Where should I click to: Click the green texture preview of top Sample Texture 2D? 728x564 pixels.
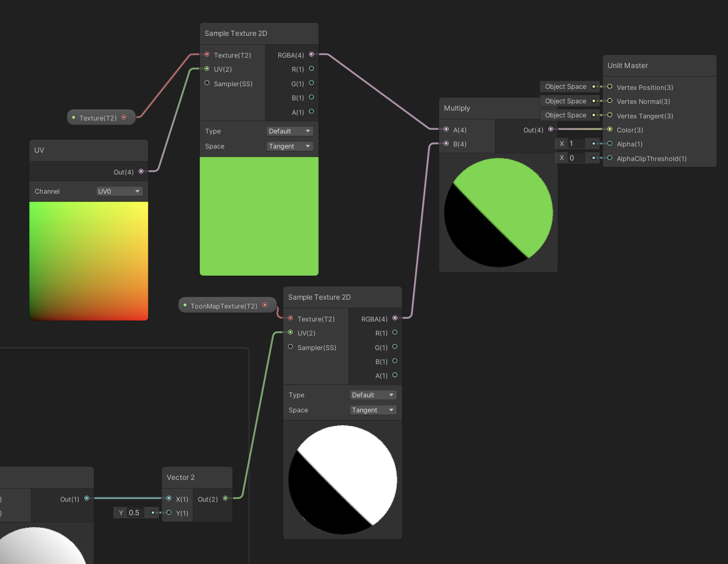pos(259,216)
